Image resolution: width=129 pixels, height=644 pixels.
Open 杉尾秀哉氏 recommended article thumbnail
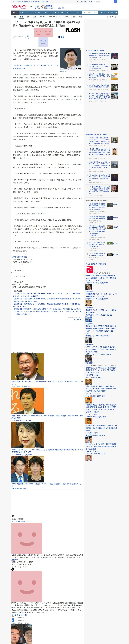(27, 367)
